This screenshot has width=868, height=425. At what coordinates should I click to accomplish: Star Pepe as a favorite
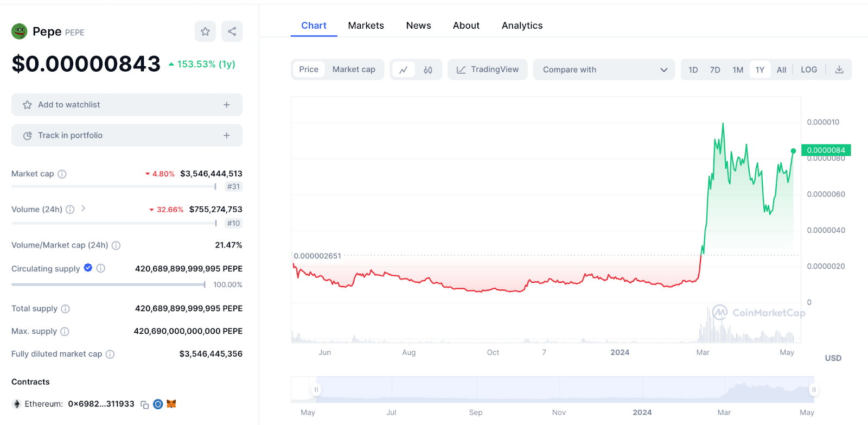[205, 31]
